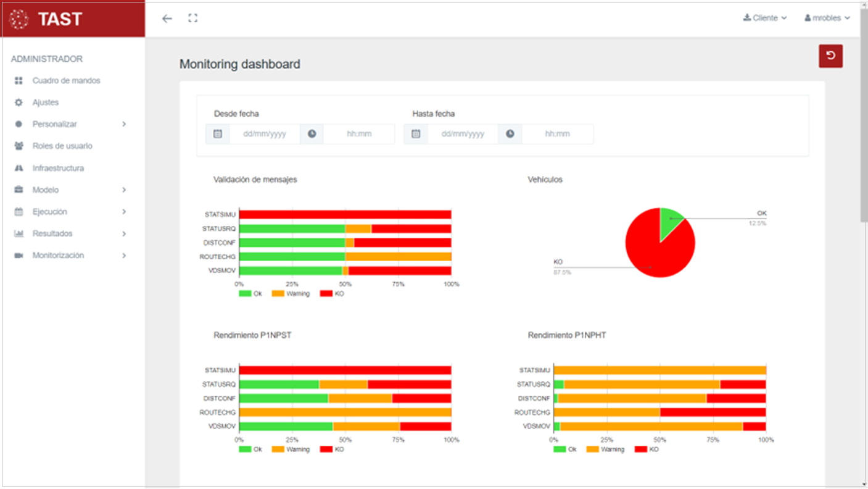Open the mrobles user dropdown
Viewport: 868px width, 489px height.
(x=827, y=19)
